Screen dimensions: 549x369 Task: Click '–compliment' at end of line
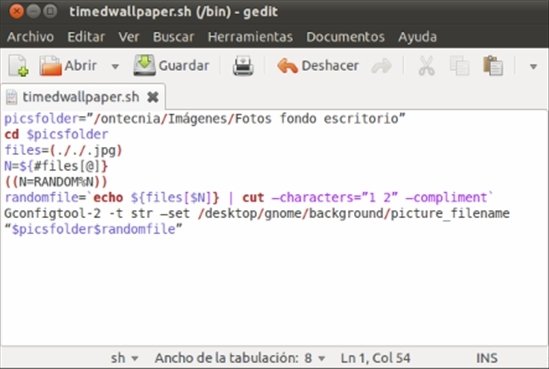click(x=446, y=198)
